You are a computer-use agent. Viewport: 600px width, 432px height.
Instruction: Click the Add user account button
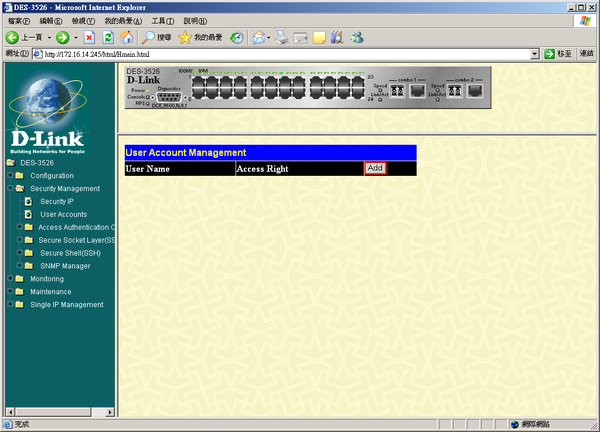(x=375, y=168)
